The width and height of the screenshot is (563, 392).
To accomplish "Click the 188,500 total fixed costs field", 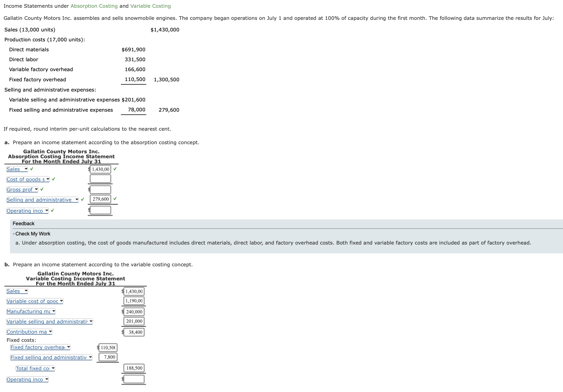I will pos(134,368).
